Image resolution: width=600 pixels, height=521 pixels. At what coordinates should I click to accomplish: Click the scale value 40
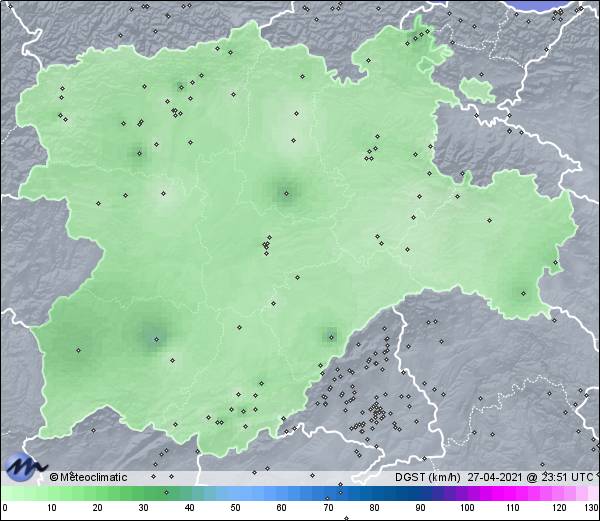point(190,508)
